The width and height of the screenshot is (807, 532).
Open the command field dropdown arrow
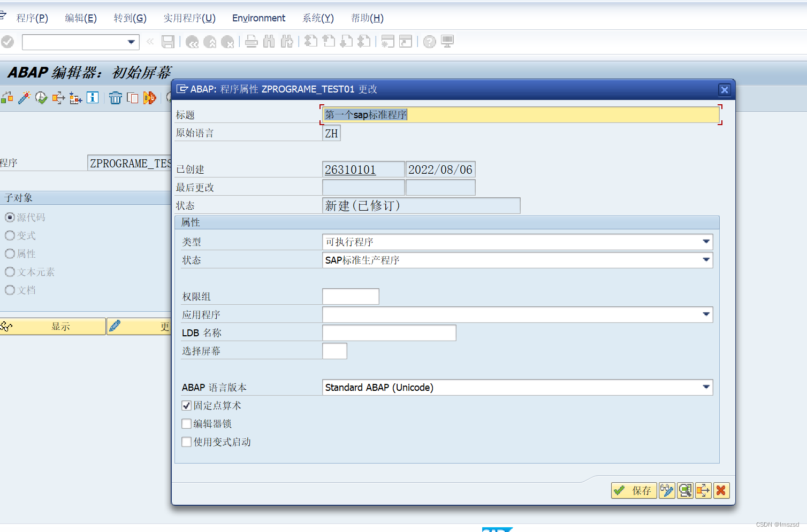[131, 42]
